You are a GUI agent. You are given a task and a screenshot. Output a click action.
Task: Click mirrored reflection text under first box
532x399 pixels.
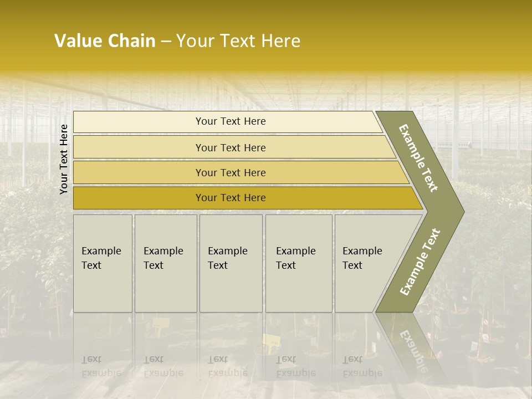101,366
